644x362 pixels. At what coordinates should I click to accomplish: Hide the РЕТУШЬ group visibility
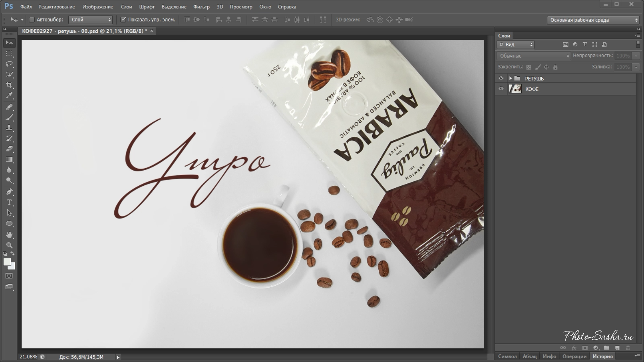501,78
